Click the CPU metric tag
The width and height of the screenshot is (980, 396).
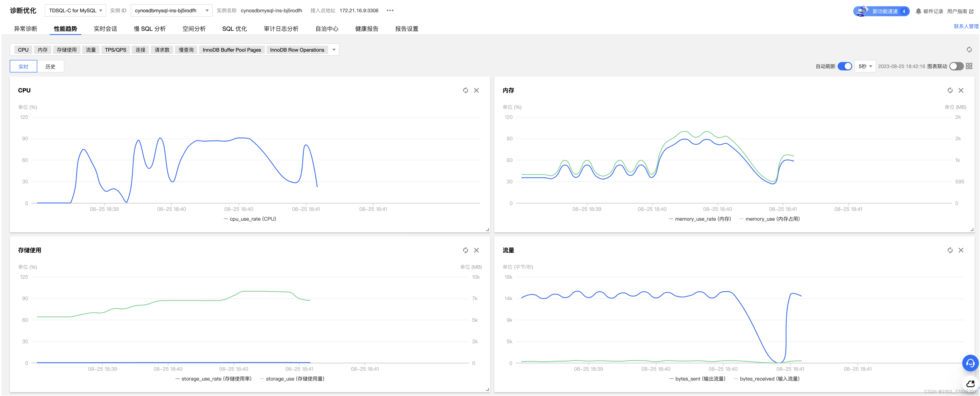click(x=23, y=50)
